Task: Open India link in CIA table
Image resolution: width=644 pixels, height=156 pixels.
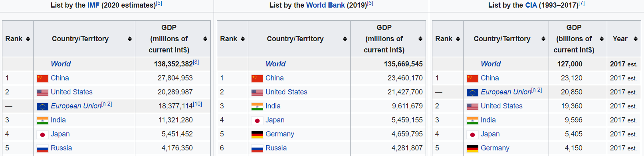Action: [x=488, y=120]
